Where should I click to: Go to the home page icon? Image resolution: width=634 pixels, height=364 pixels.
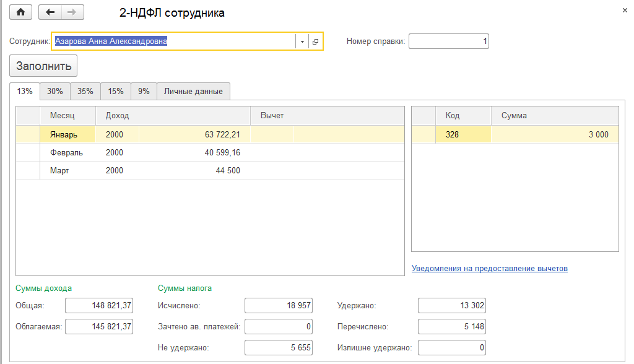point(20,12)
